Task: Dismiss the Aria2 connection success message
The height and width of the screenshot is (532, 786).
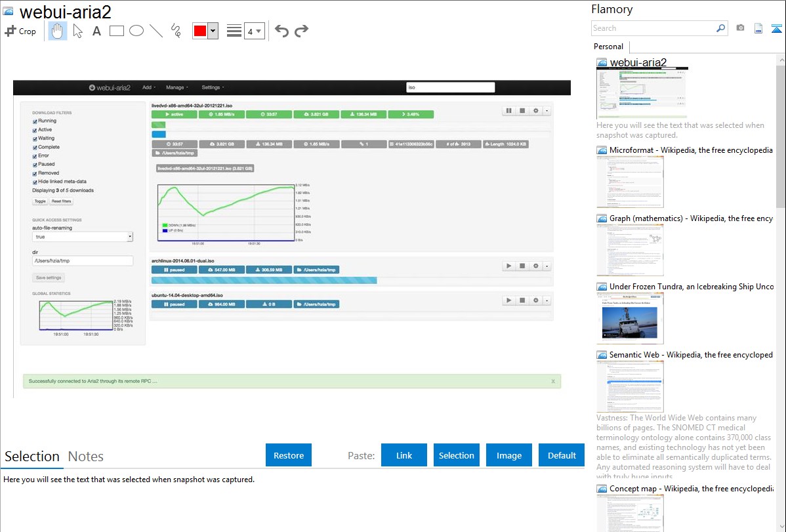Action: (x=553, y=381)
